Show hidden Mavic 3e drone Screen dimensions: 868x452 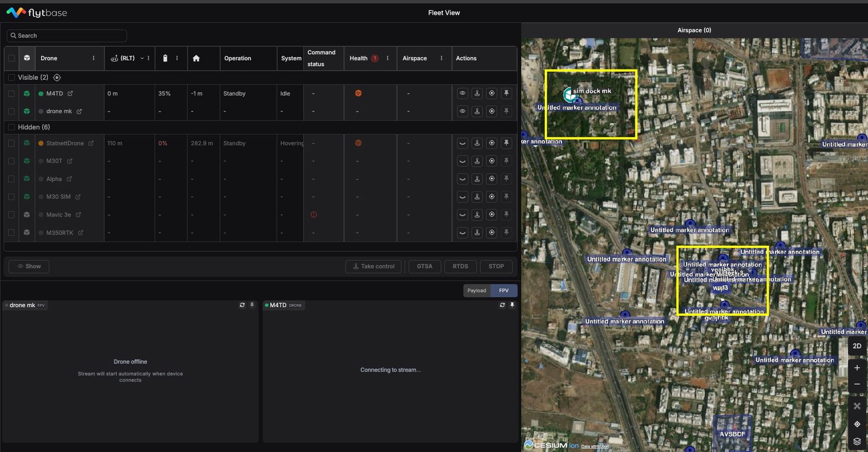462,215
